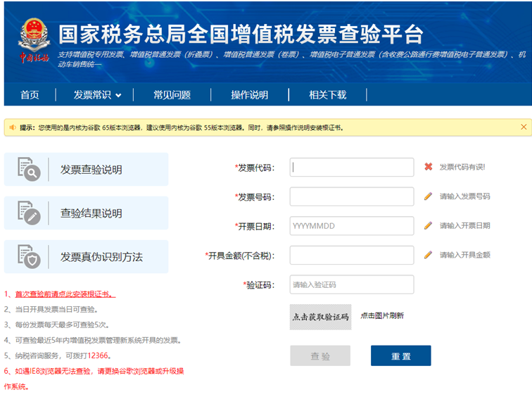Click the pencil icon beside 开具金额 field
The width and height of the screenshot is (532, 397).
tap(428, 255)
